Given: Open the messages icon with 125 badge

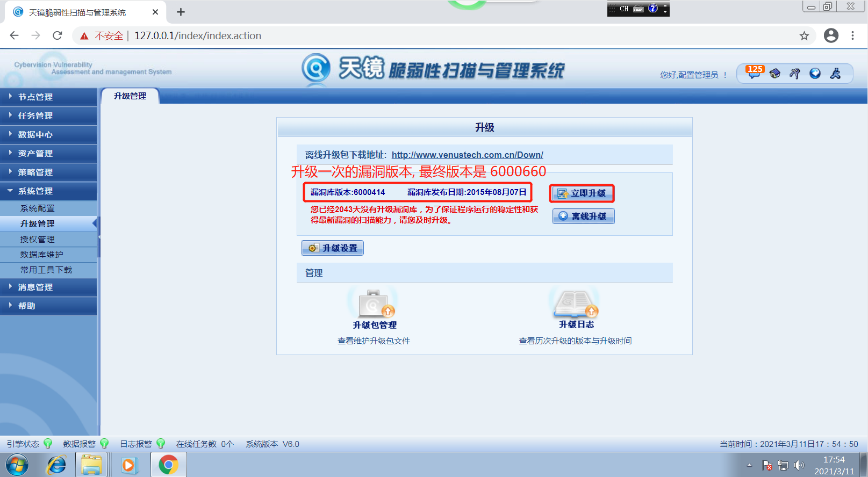Looking at the screenshot, I should click(755, 72).
